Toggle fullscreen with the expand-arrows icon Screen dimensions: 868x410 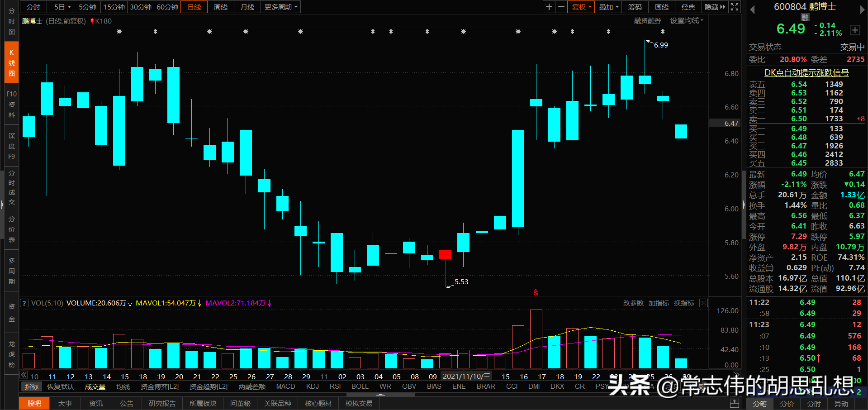click(x=734, y=7)
